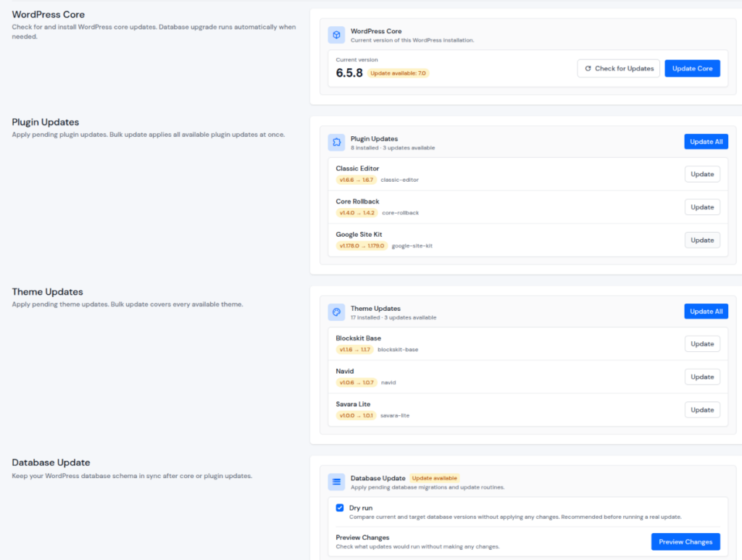Viewport: 742px width, 560px height.
Task: Click the core-rollback slug text
Action: click(400, 213)
